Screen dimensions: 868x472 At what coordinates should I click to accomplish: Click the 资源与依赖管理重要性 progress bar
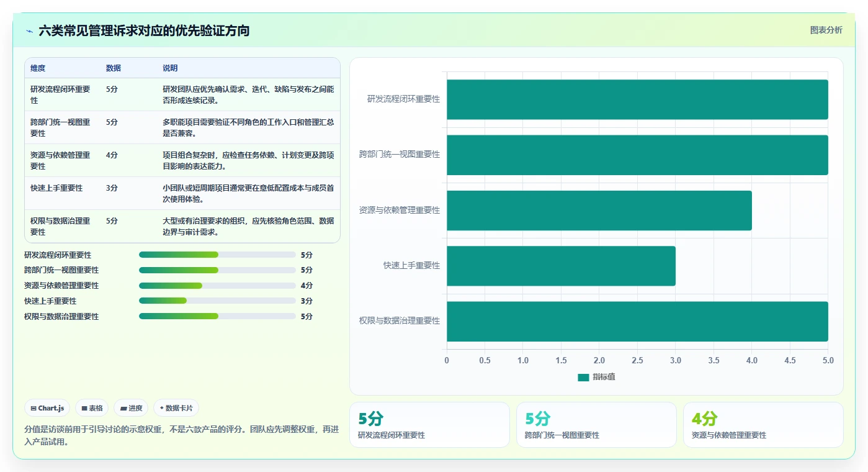coord(217,286)
